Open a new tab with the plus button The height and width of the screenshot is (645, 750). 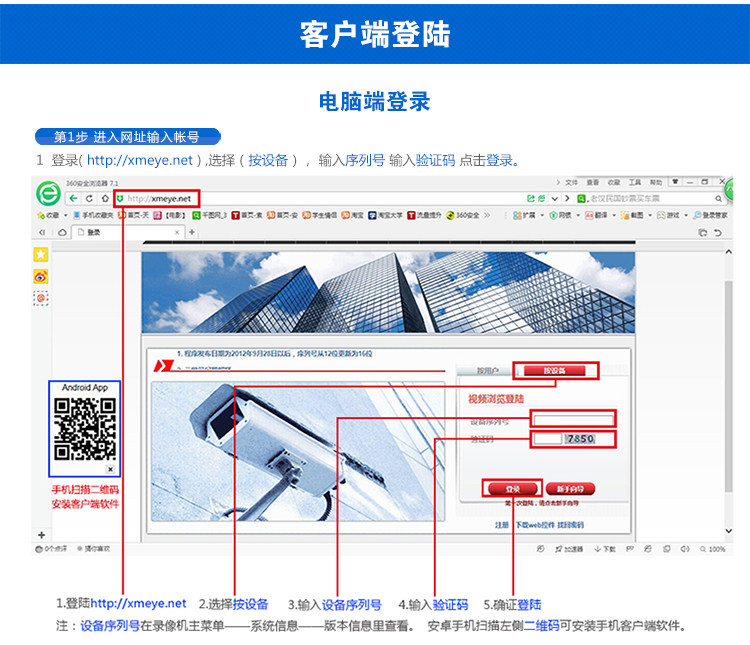(192, 232)
